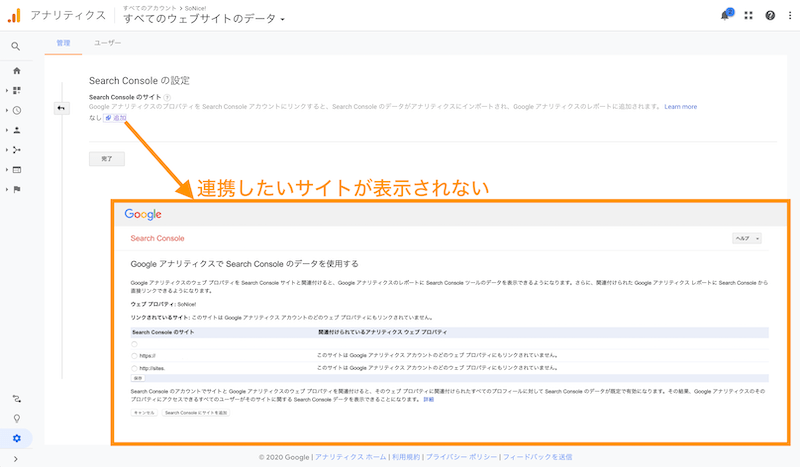
Task: Open Acquisition reports branching-arrows icon
Action: (x=17, y=150)
